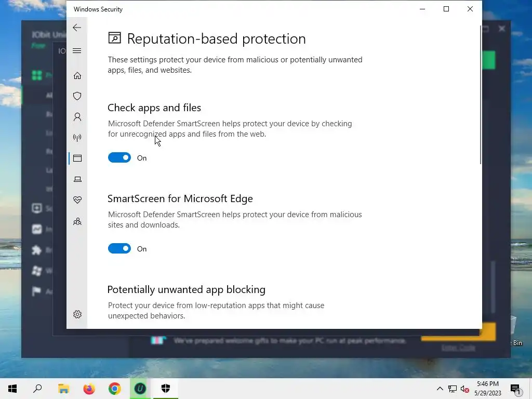Switch to IObit Uninstaller taskbar icon

click(140, 389)
